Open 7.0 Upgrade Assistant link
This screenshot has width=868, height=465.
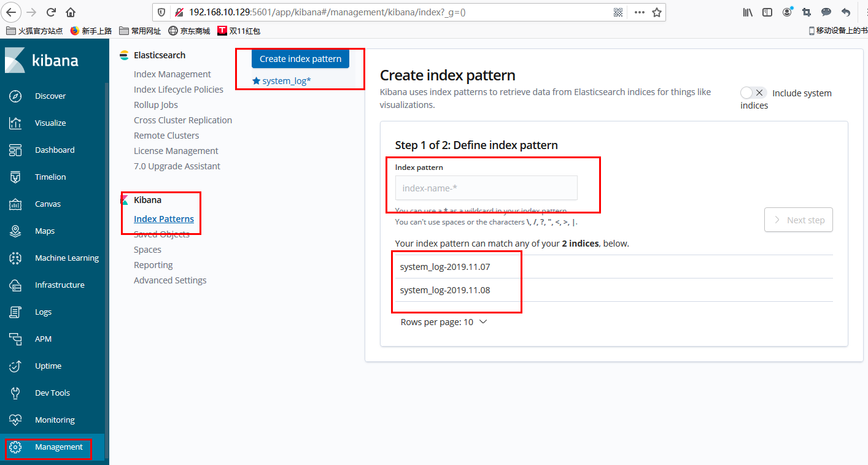(x=177, y=166)
